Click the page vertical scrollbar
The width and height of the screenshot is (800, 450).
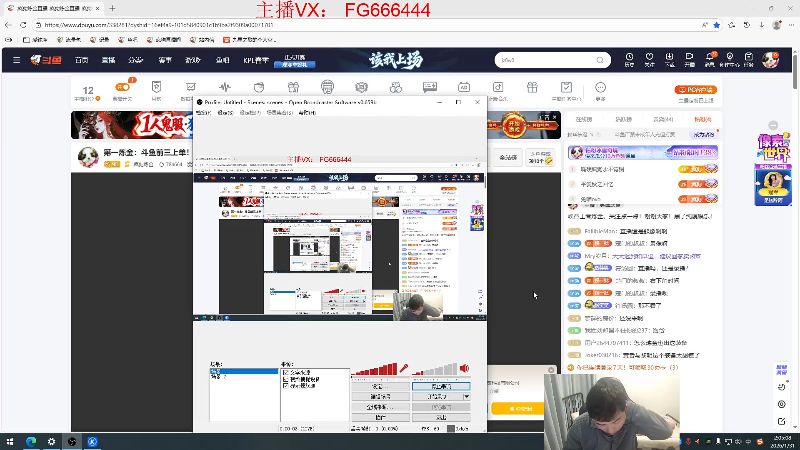point(795,71)
